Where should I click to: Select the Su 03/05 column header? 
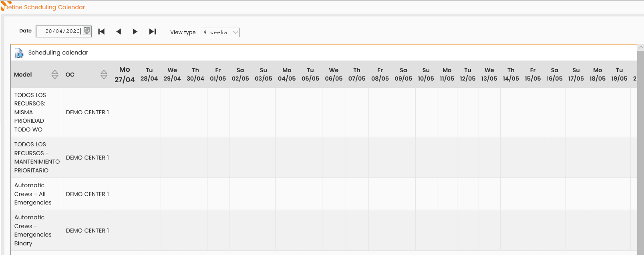click(x=264, y=75)
